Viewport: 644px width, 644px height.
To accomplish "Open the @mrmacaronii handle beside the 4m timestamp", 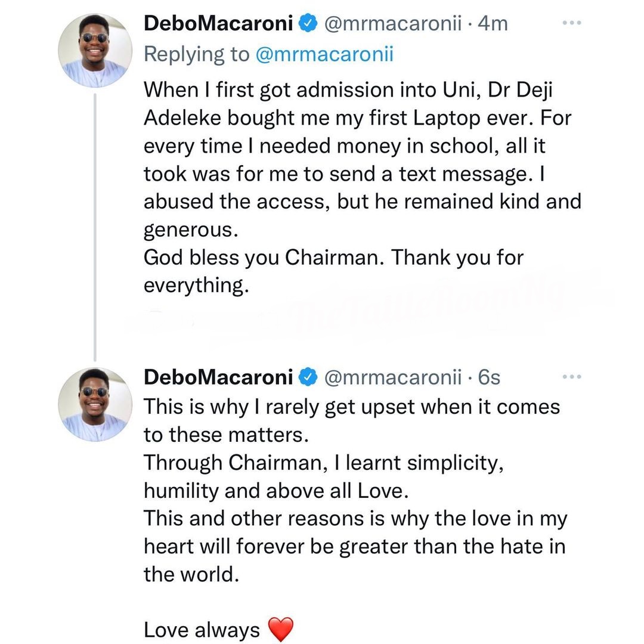I will (392, 24).
